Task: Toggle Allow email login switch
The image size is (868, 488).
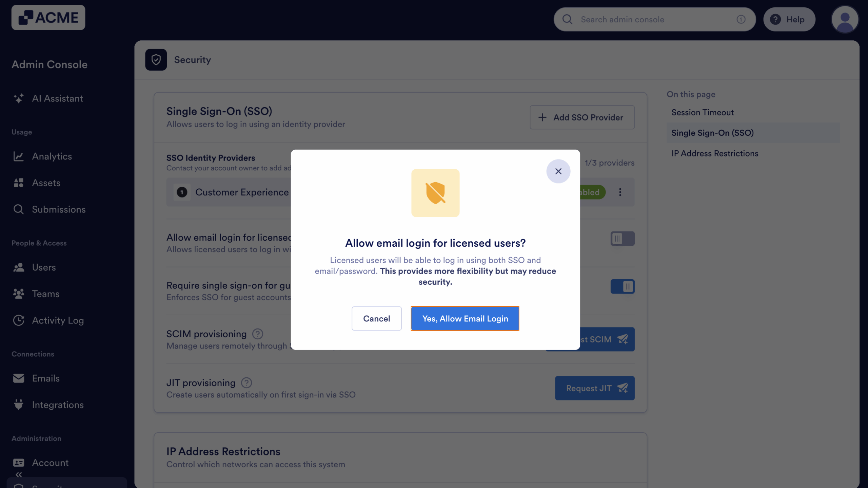Action: coord(622,239)
